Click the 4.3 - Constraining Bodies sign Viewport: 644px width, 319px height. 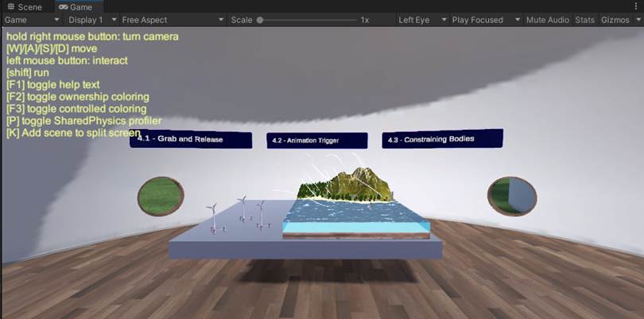click(x=442, y=139)
